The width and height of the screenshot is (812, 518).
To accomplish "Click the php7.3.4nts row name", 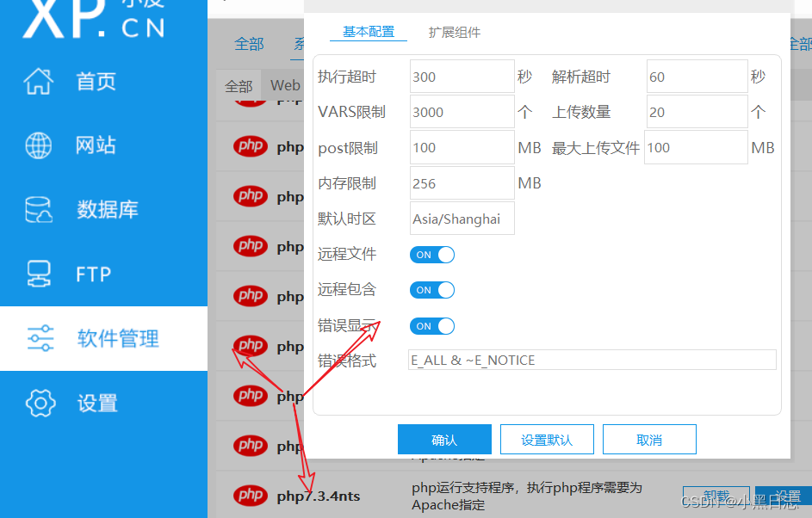I will (319, 496).
